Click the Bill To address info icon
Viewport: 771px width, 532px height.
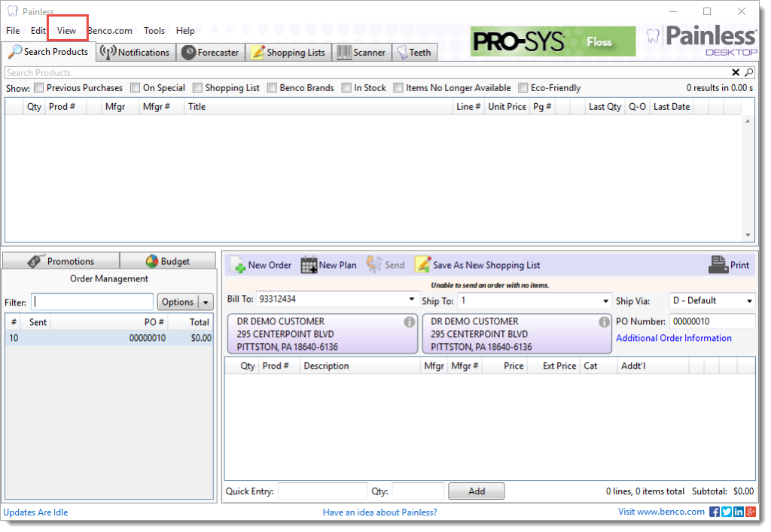pyautogui.click(x=409, y=322)
